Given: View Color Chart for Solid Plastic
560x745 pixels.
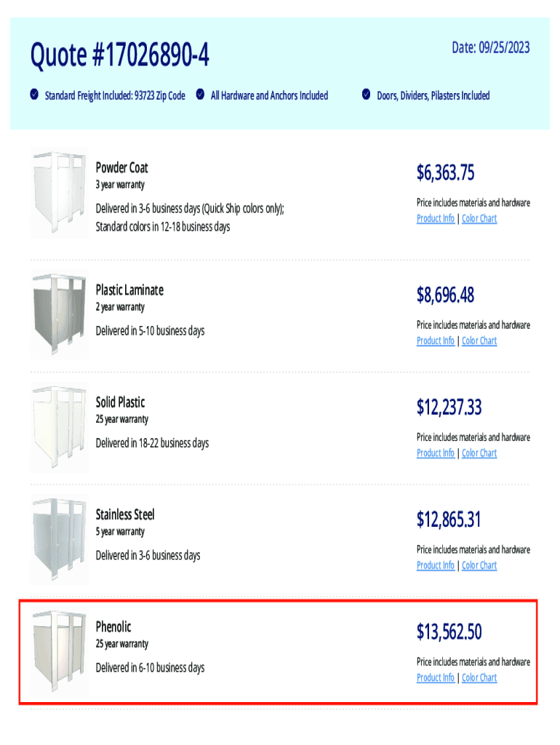Looking at the screenshot, I should (479, 453).
